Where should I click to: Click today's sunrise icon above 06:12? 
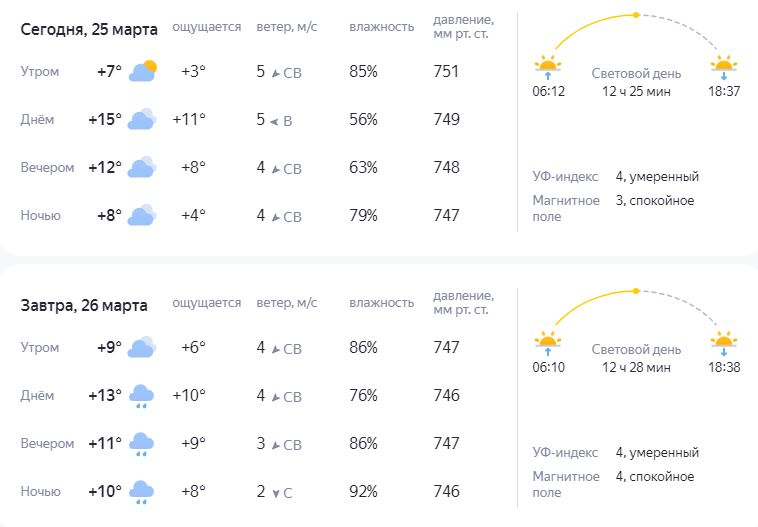548,68
